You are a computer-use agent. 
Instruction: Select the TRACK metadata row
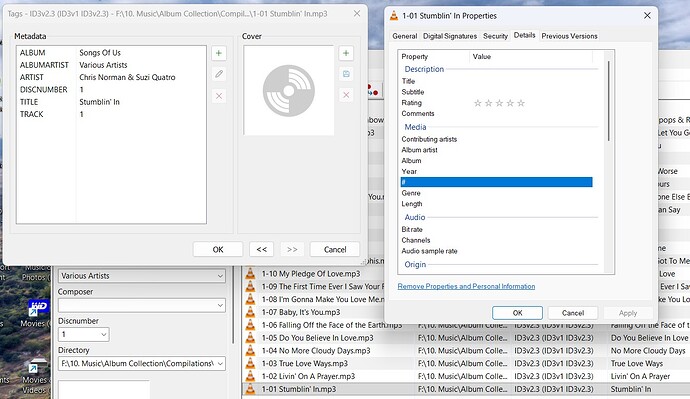(x=111, y=114)
